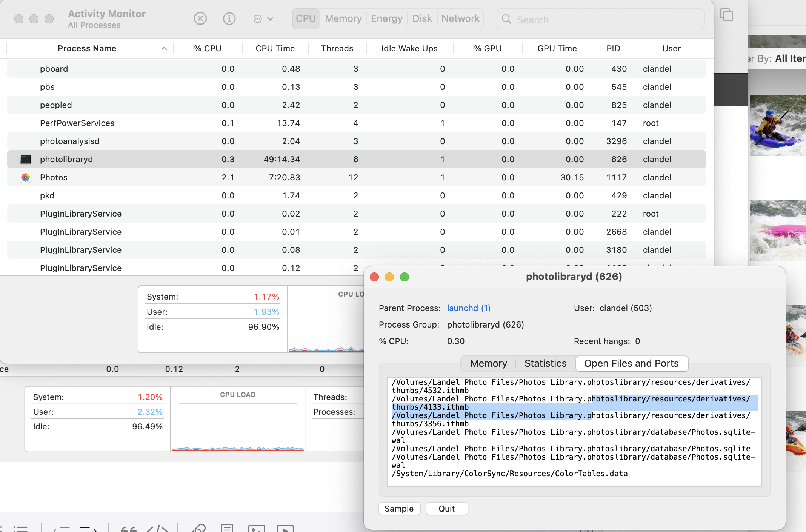This screenshot has width=806, height=532.
Task: Click the duplicate squares icon top right
Action: click(726, 15)
